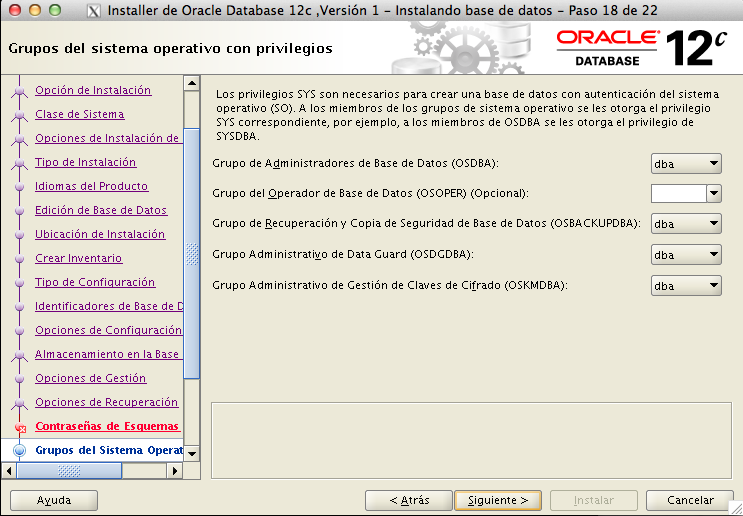Click the Cancelar button
The height and width of the screenshot is (516, 743).
click(x=690, y=500)
